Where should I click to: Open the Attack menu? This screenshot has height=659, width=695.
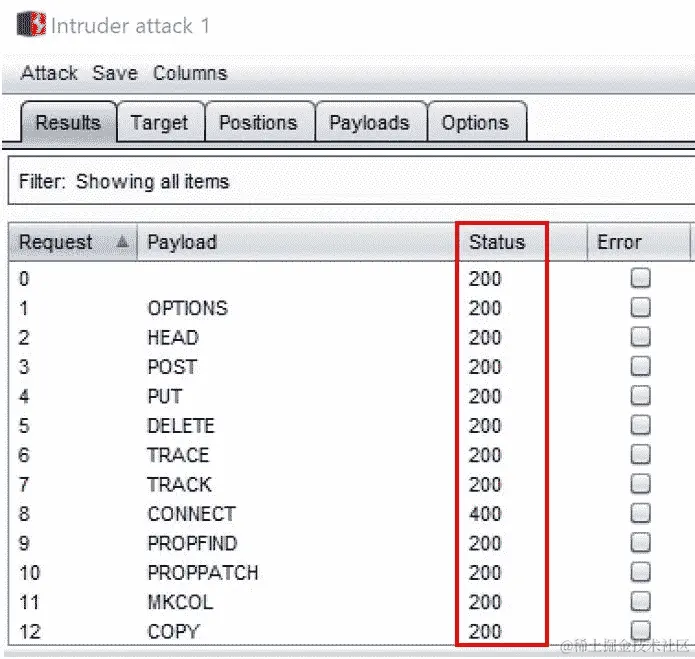coord(49,73)
